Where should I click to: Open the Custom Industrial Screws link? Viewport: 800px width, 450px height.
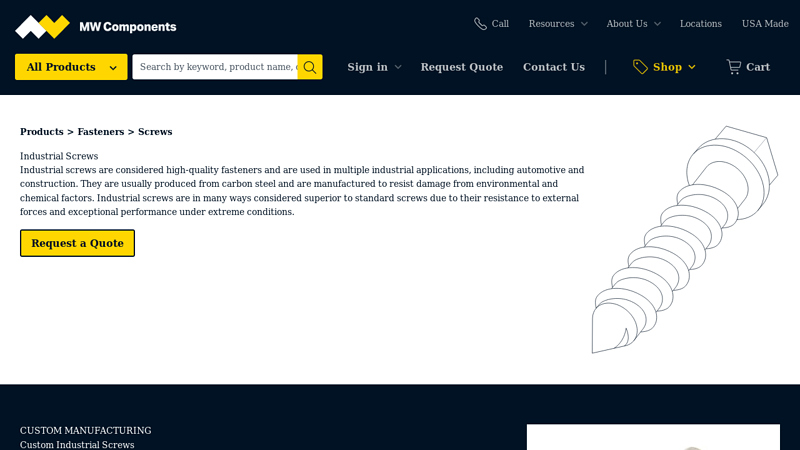pyautogui.click(x=77, y=445)
